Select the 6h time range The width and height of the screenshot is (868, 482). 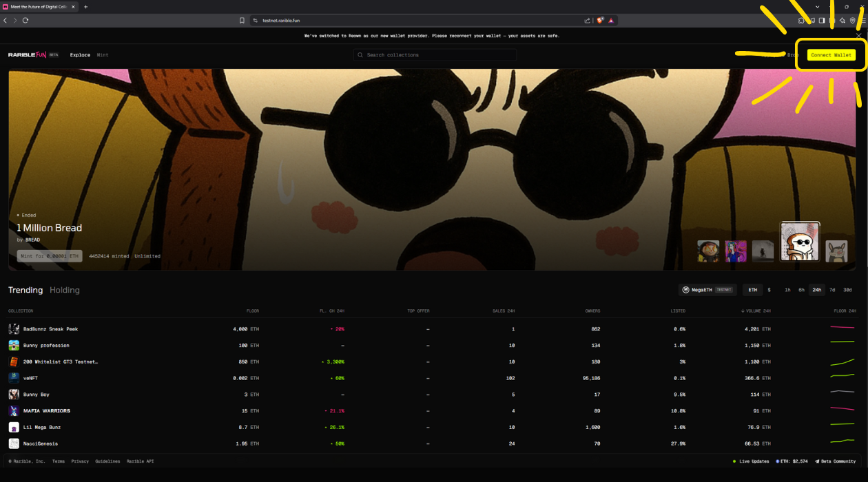coord(802,290)
